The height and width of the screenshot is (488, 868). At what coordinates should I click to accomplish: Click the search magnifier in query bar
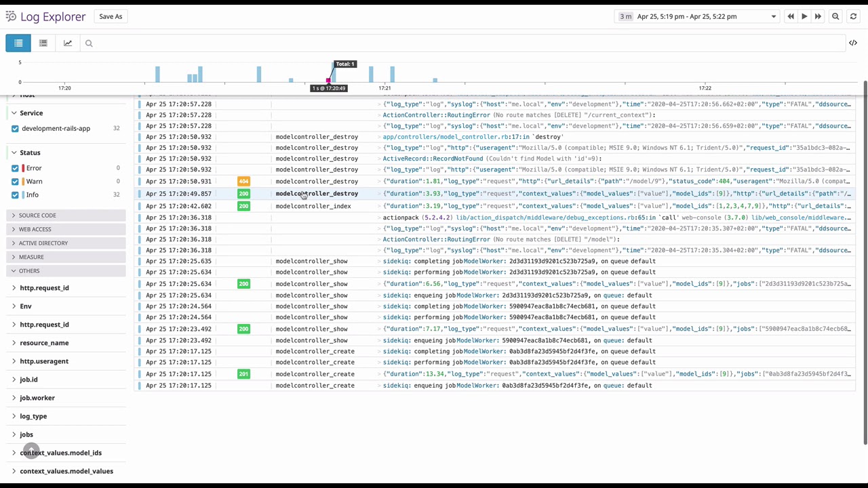click(89, 43)
